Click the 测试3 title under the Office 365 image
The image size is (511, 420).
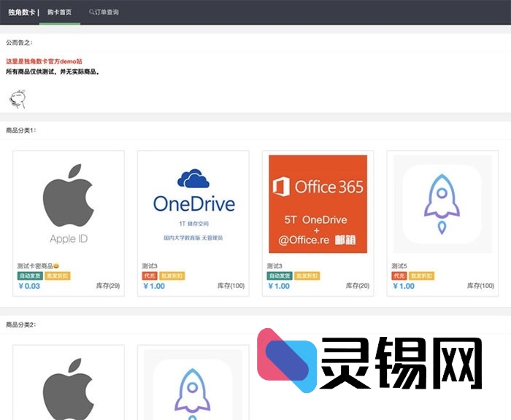[x=274, y=266]
